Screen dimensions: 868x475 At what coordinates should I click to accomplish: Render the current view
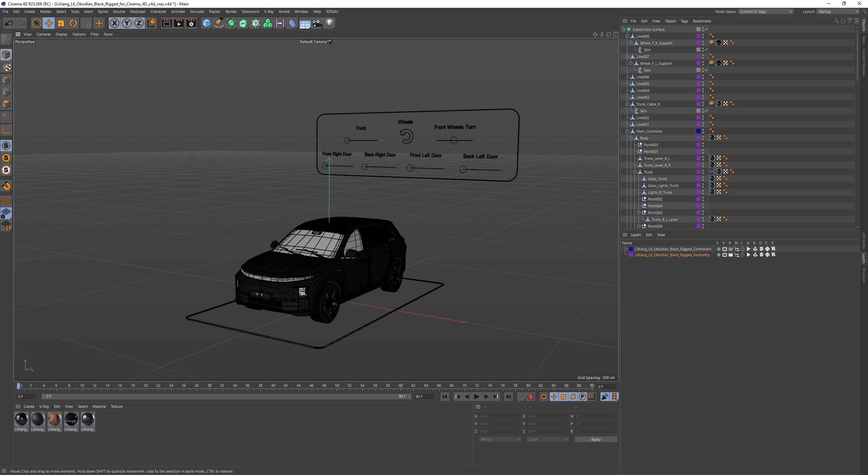(x=166, y=23)
